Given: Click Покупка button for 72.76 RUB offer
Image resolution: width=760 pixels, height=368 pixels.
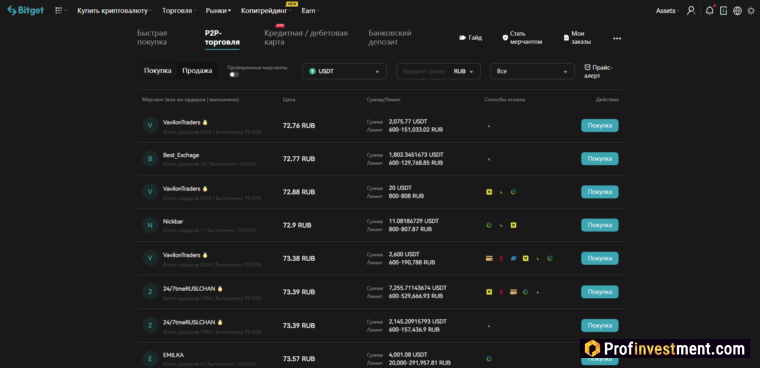Looking at the screenshot, I should click(600, 126).
